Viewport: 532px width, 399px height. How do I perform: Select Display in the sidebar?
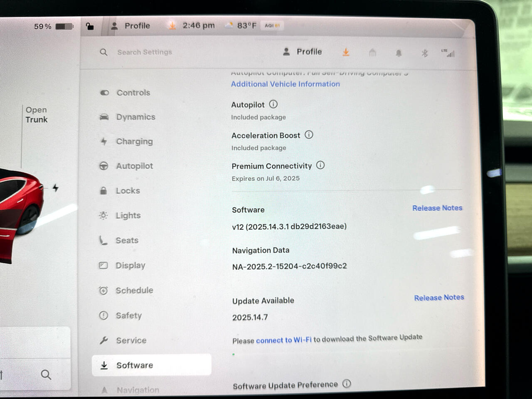130,266
